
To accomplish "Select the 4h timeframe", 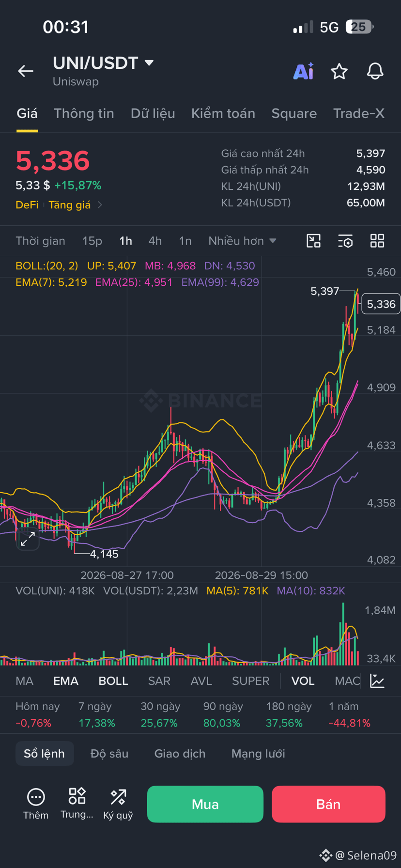I will click(x=155, y=241).
